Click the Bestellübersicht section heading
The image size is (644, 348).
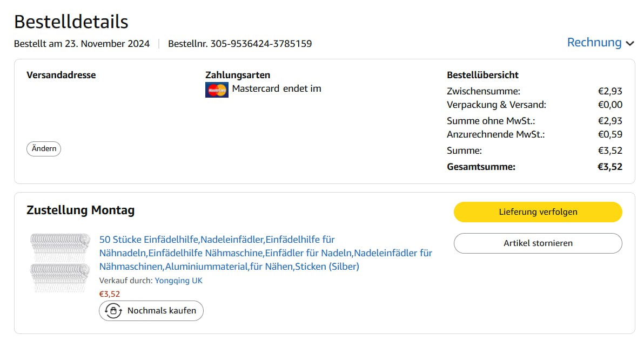[482, 75]
